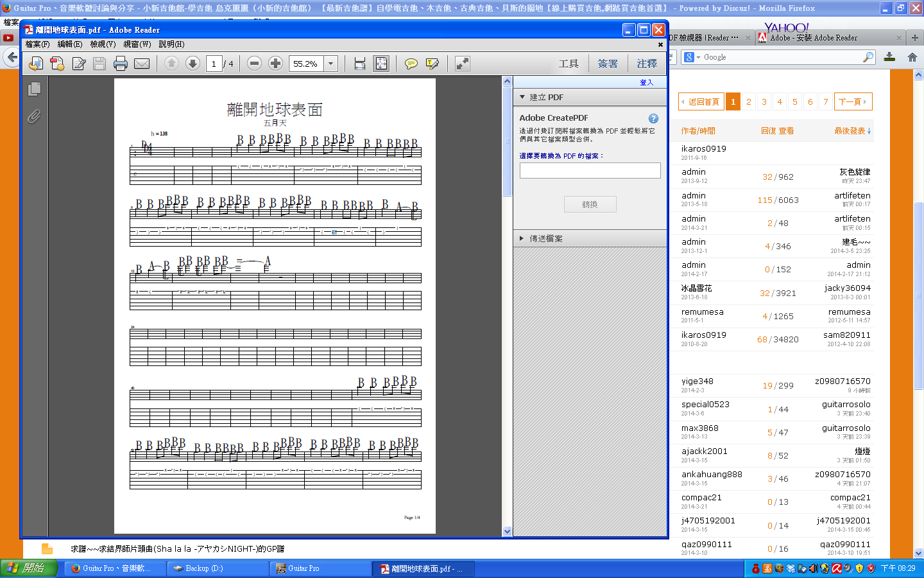Open the 注釋 pane tab

(x=647, y=64)
